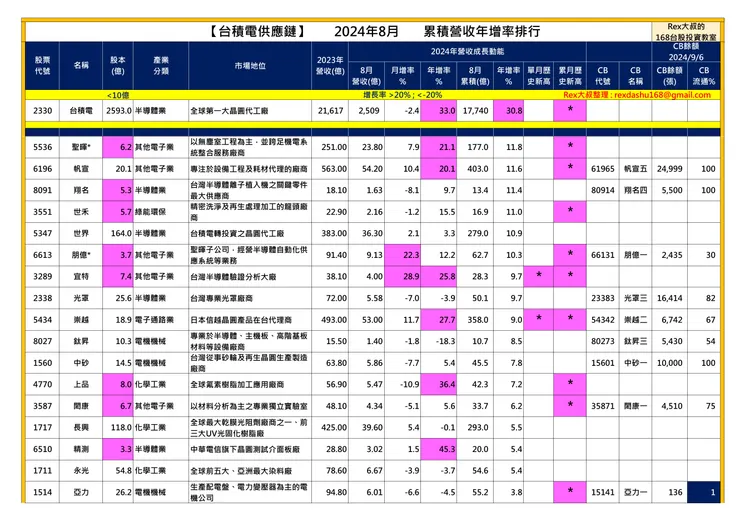Click the 名稱 column header
Screen dimensions: 740x523
(81, 66)
